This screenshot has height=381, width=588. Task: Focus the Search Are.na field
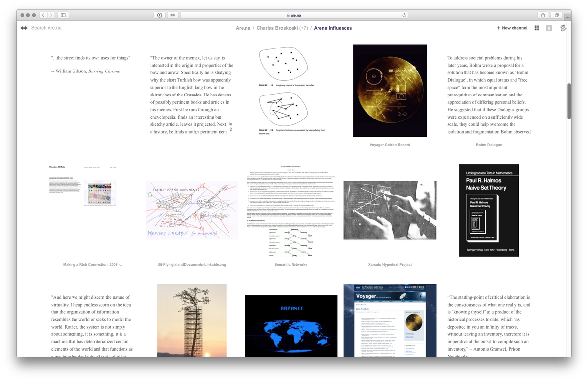[47, 28]
